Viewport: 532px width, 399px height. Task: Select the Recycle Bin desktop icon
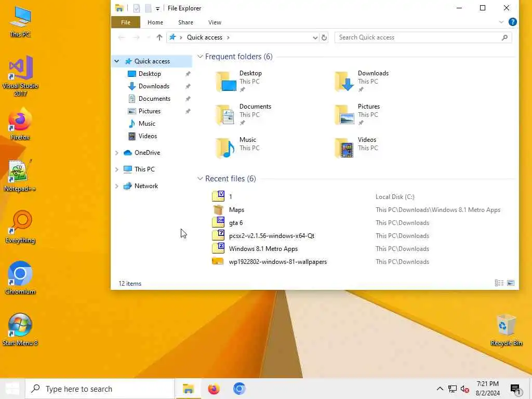click(506, 330)
